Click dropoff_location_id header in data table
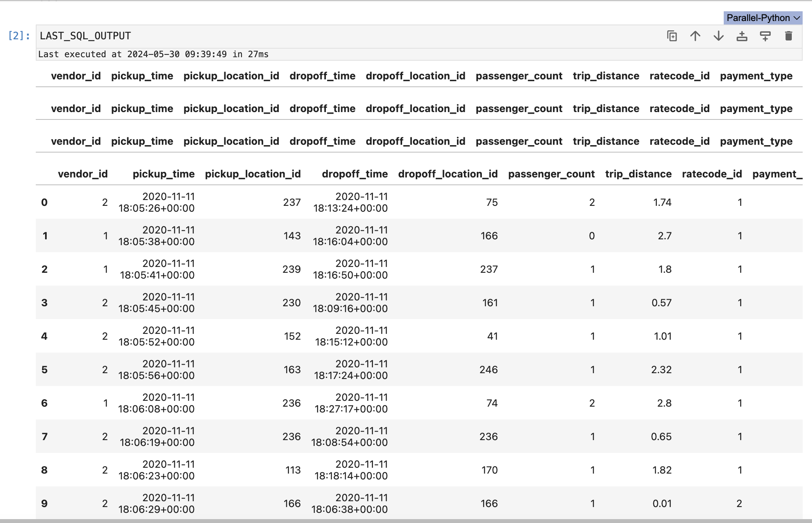The image size is (812, 523). coord(448,174)
